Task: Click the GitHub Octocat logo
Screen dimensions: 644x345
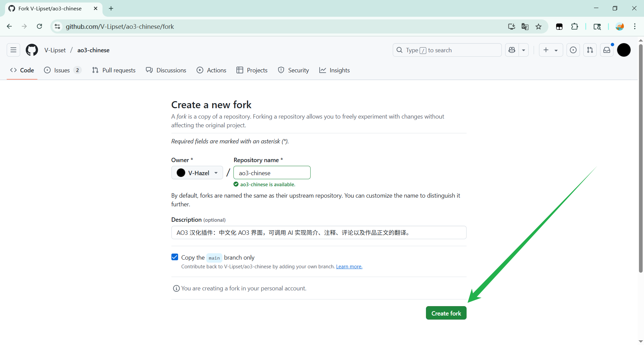Action: (32, 50)
